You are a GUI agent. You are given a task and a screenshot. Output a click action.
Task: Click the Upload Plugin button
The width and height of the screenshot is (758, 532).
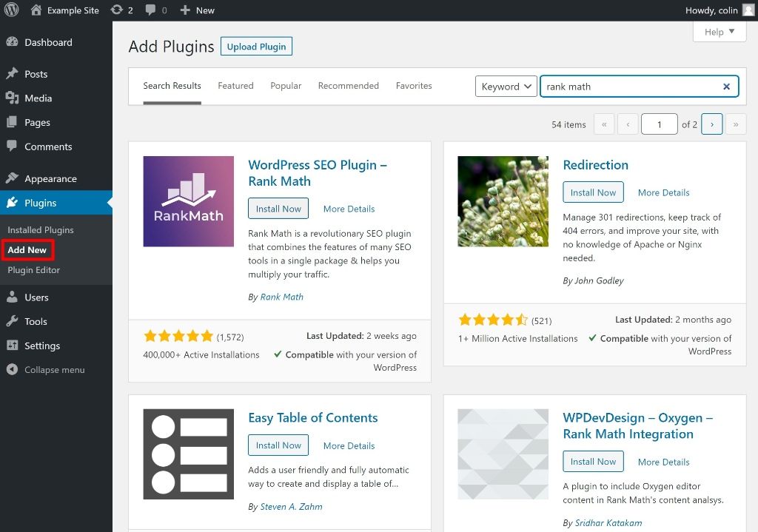coord(256,47)
